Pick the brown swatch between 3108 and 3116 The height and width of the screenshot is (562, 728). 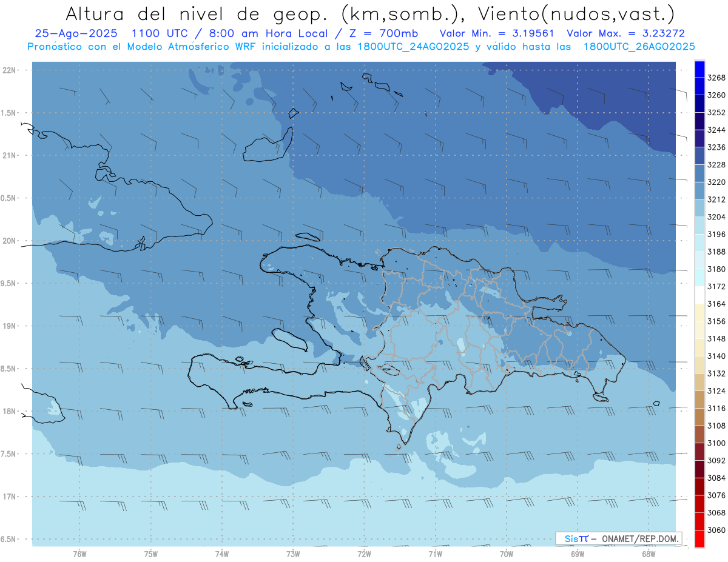coord(699,416)
